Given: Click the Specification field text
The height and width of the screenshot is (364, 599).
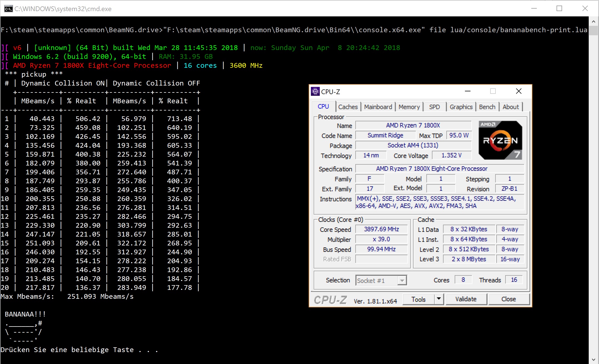Looking at the screenshot, I should [440, 169].
